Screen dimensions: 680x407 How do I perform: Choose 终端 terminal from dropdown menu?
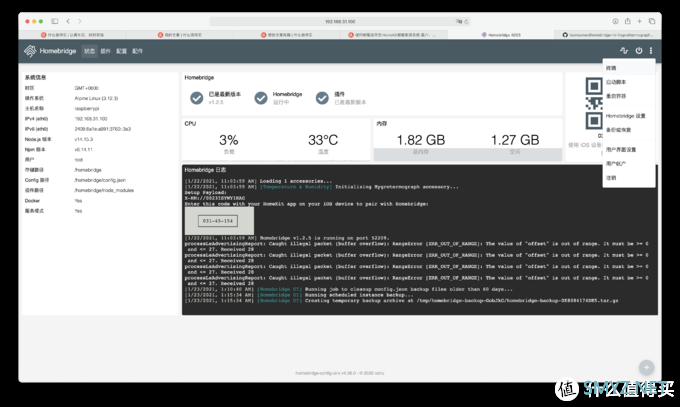pos(629,68)
